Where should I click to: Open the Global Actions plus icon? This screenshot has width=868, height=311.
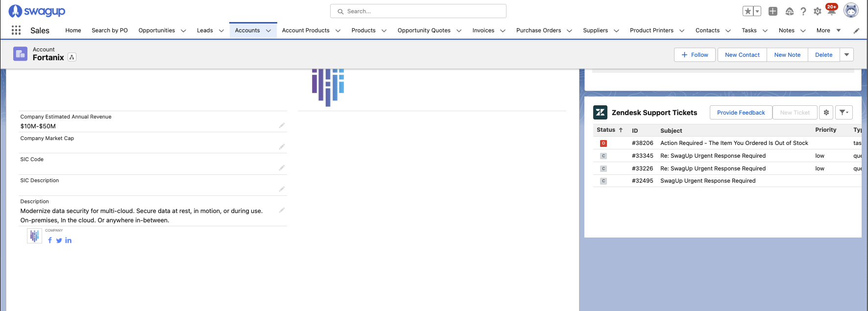tap(773, 11)
